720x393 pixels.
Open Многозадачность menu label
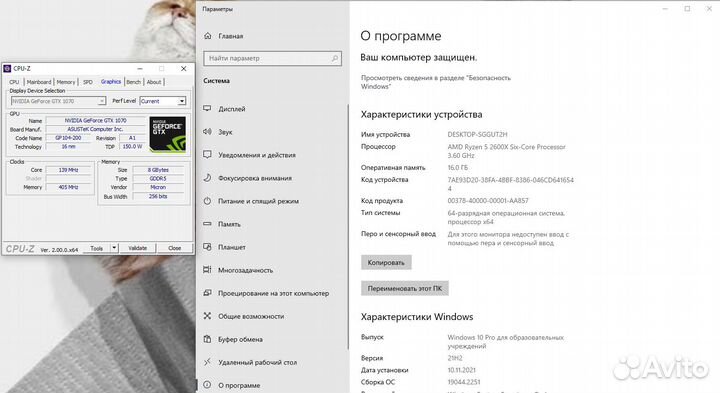pyautogui.click(x=246, y=270)
